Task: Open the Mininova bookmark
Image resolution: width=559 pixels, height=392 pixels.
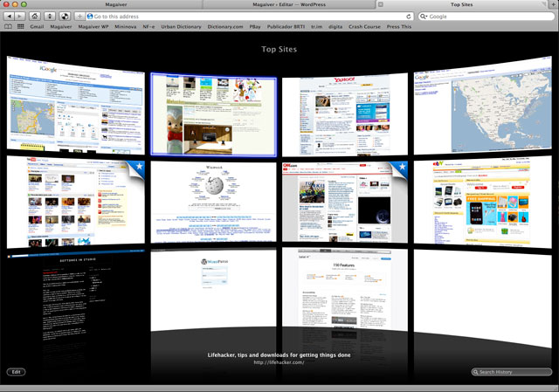Action: (x=126, y=27)
